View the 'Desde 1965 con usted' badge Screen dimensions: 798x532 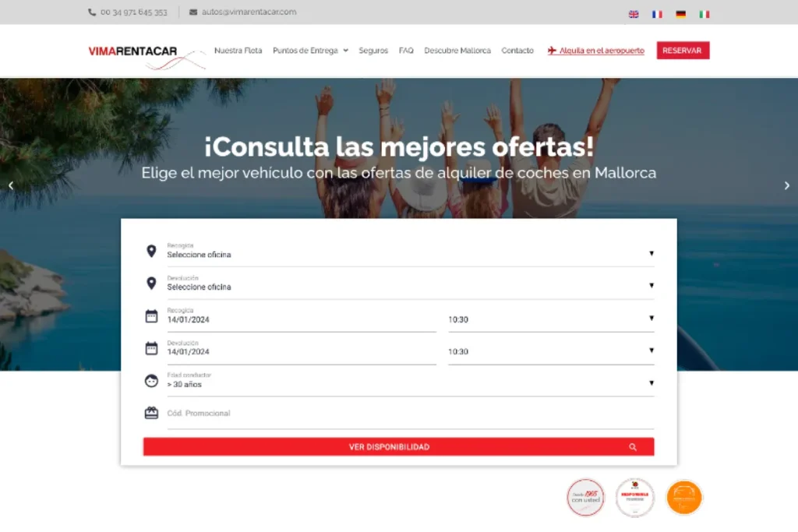point(586,498)
